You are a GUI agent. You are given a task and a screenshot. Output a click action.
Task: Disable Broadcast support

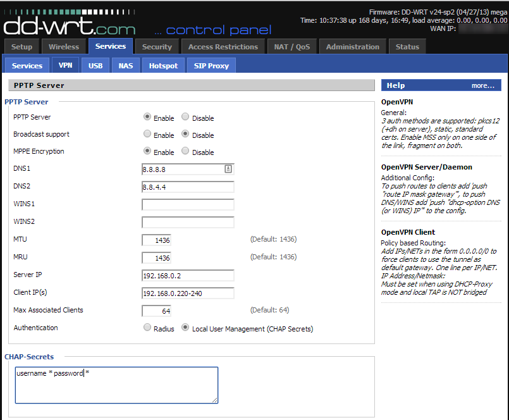[x=185, y=134]
